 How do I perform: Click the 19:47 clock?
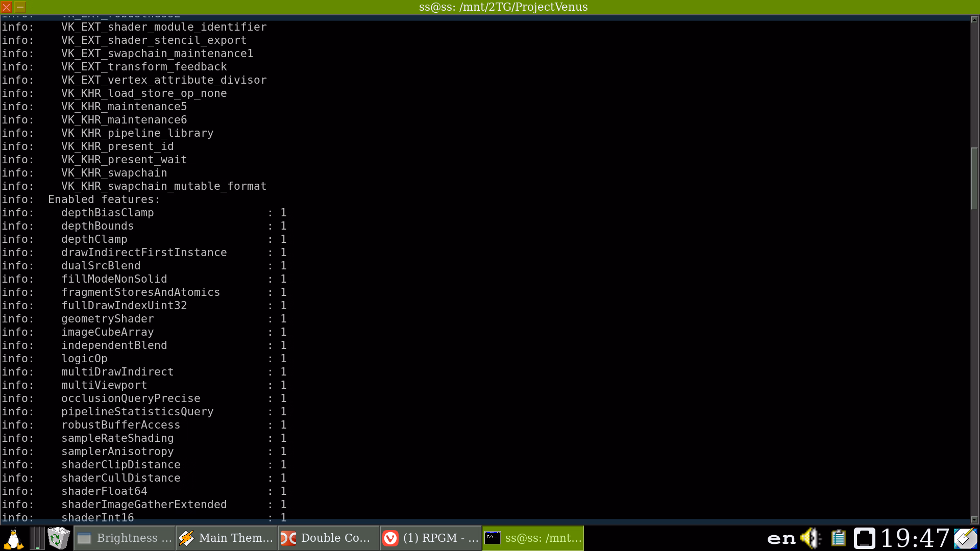(915, 538)
